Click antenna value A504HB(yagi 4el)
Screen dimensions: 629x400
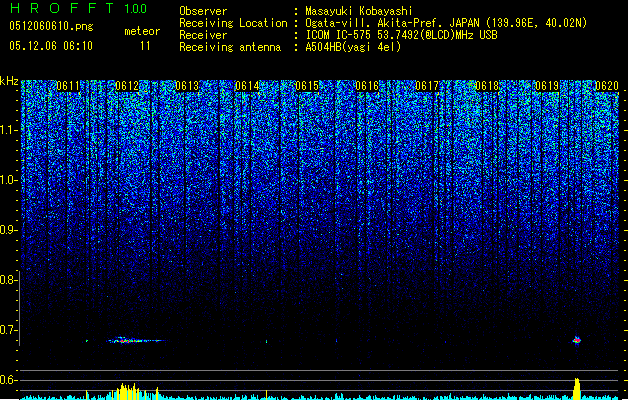(353, 47)
